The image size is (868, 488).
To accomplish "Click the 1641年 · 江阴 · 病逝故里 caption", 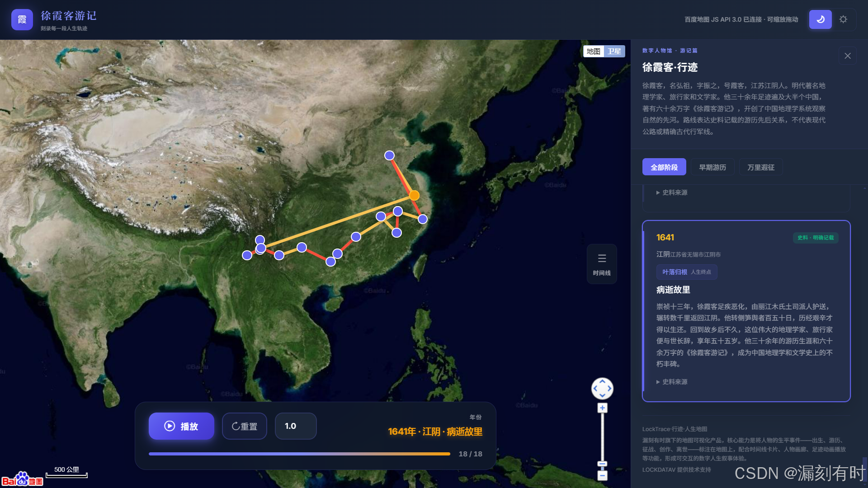I will tap(435, 432).
